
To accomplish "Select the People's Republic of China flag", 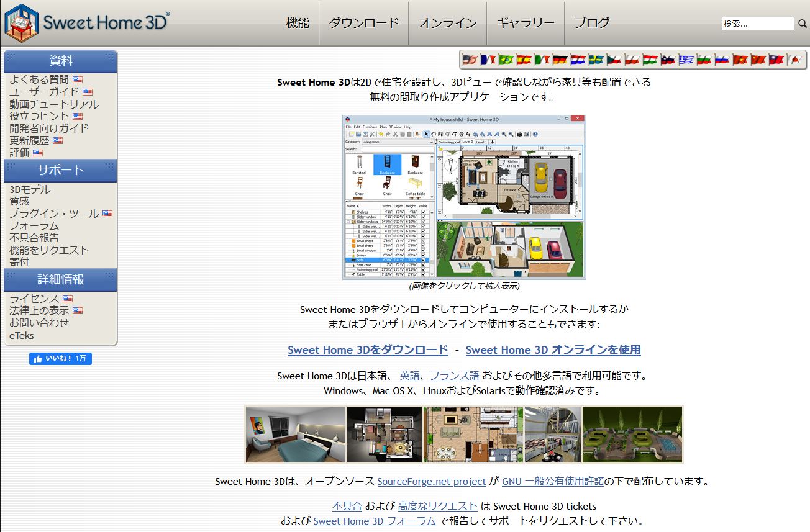I will point(758,60).
